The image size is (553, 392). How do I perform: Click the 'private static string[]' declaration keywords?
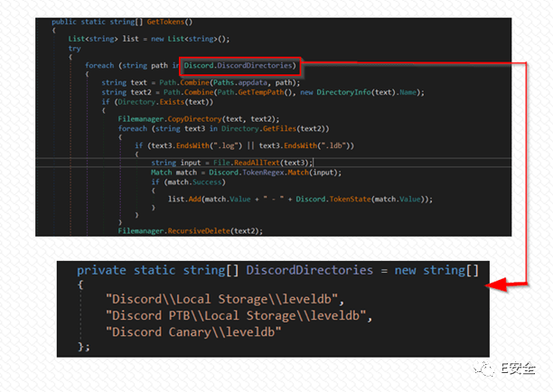158,270
